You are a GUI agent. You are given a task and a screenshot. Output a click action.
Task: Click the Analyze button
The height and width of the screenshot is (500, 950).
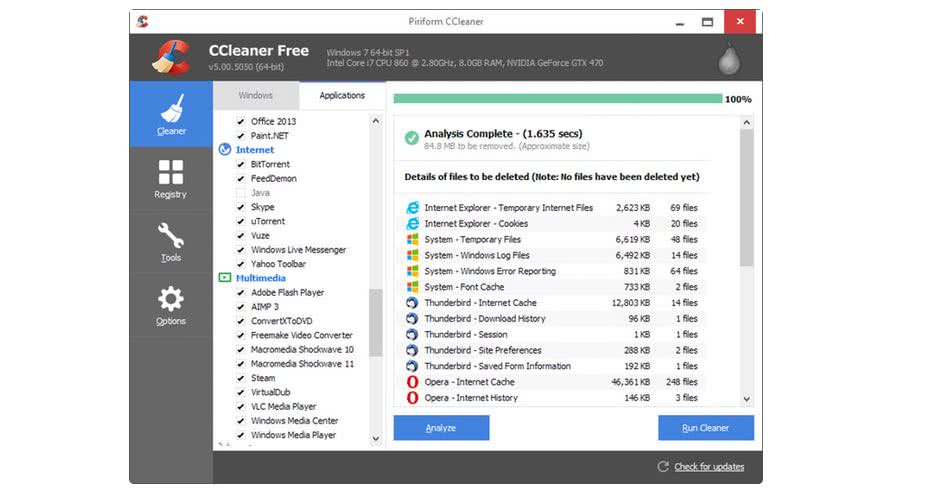coord(441,428)
